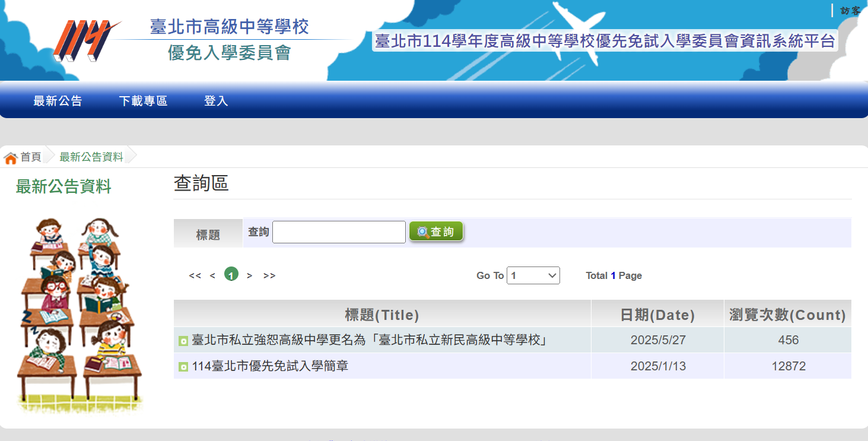The height and width of the screenshot is (441, 868).
Task: Click the classroom students illustration
Action: pyautogui.click(x=80, y=315)
